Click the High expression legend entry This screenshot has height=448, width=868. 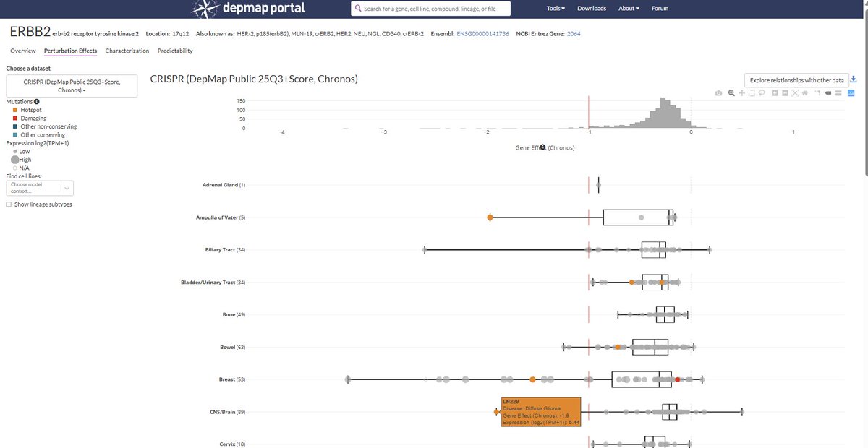pos(20,160)
